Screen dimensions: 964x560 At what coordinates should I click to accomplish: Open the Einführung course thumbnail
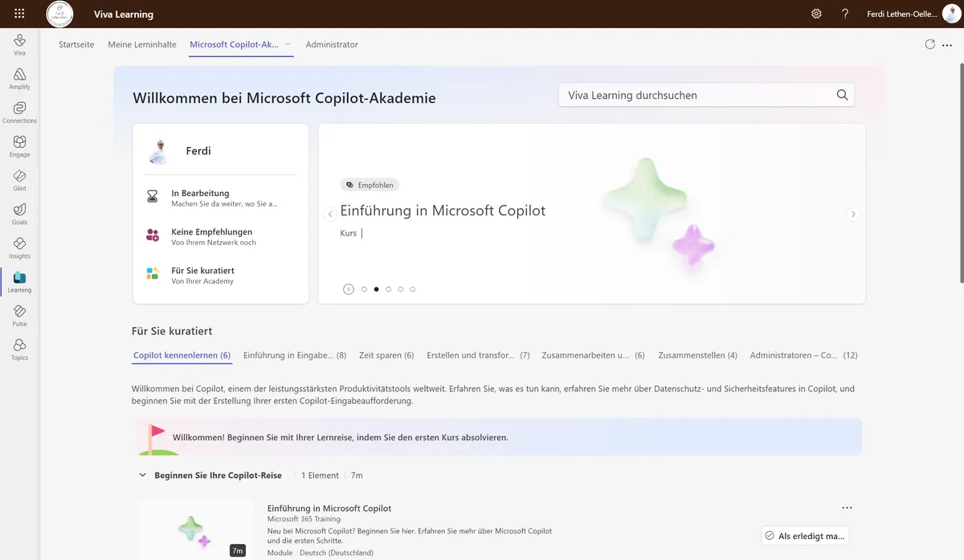click(x=194, y=529)
